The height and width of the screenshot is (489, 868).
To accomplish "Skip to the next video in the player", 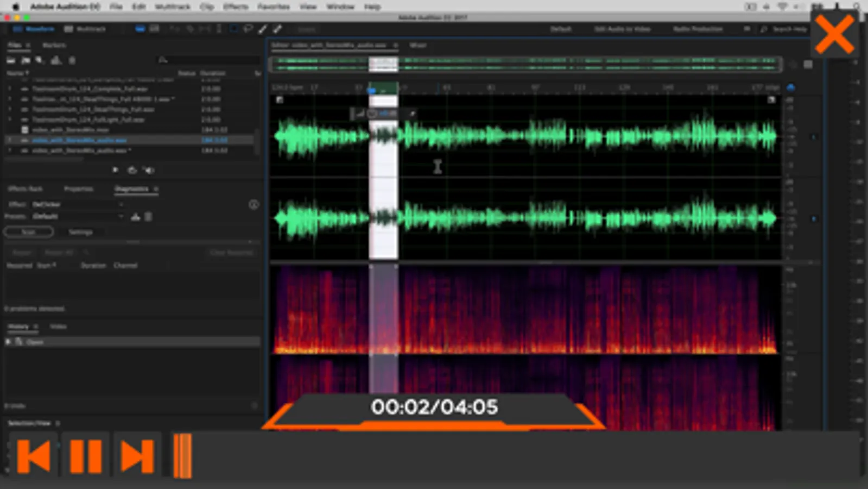I will tap(137, 456).
